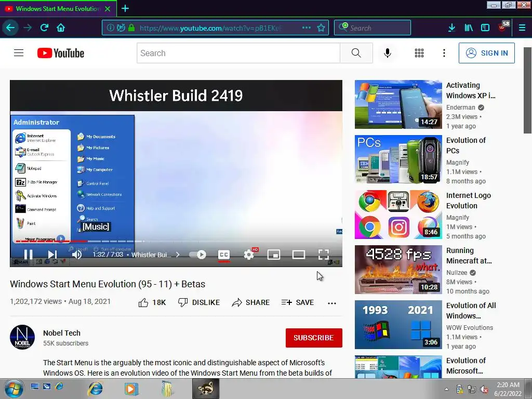Open the uBlock extension icon showing 58
The image size is (532, 399).
(503, 26)
